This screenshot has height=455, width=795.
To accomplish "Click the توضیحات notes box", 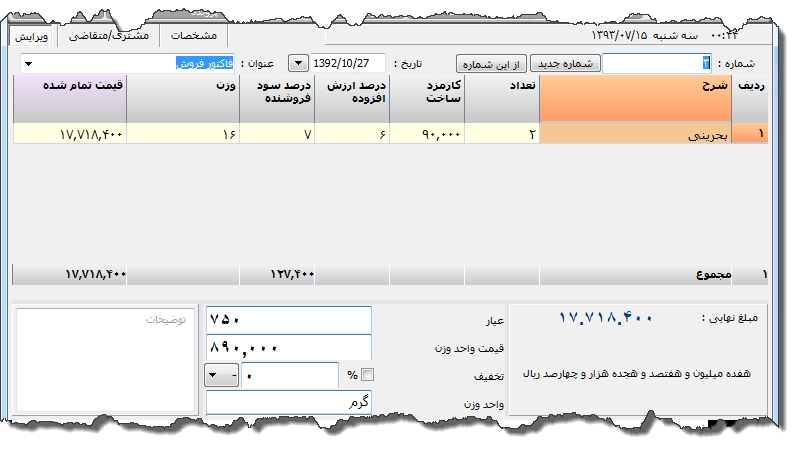I will [x=105, y=360].
